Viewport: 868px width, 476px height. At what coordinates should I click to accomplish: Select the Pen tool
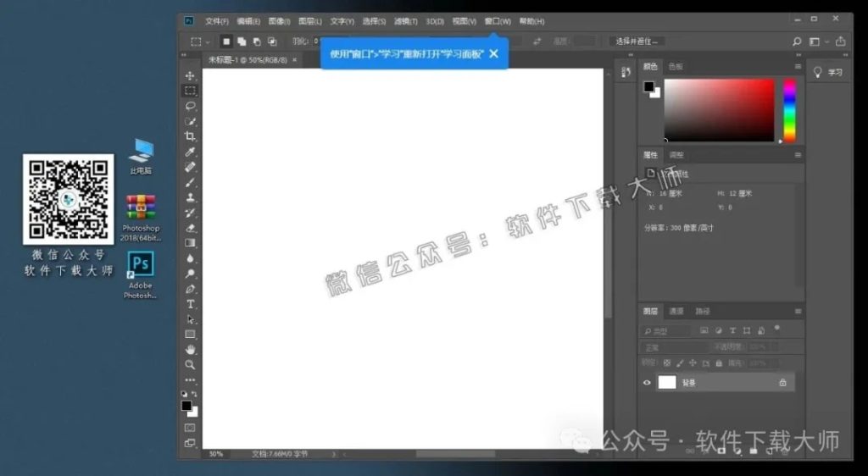190,289
